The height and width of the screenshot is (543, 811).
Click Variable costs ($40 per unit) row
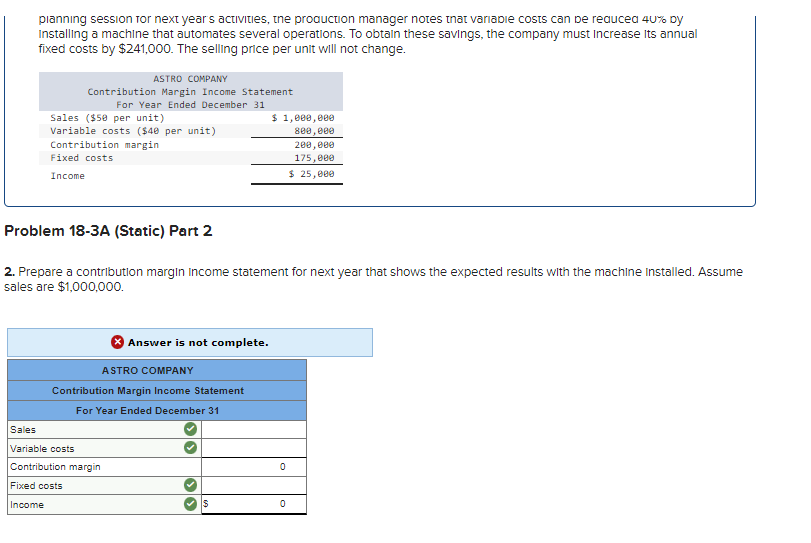[x=191, y=131]
